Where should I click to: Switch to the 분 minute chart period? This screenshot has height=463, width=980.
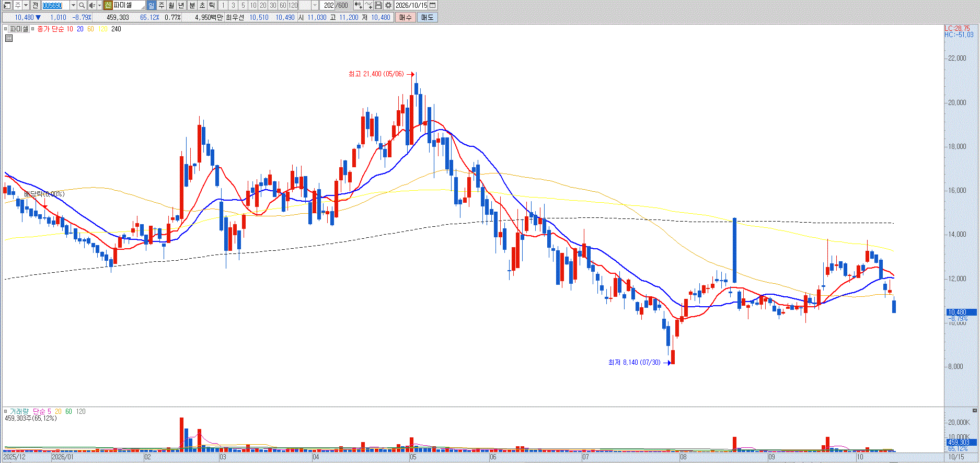coord(192,5)
